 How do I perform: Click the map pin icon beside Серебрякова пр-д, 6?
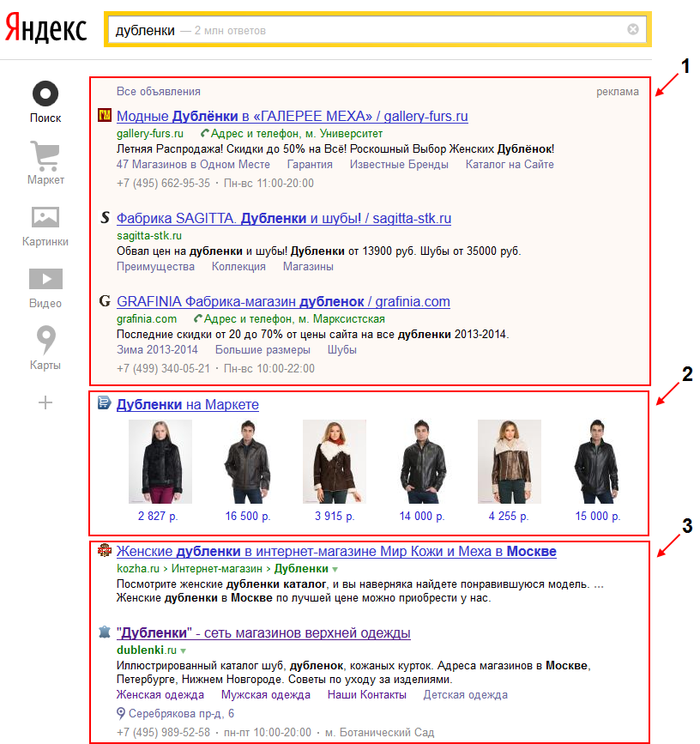tap(121, 714)
